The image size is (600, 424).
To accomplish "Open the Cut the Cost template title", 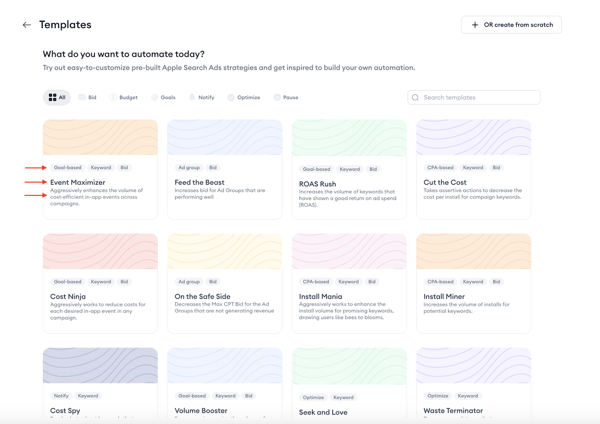I will tap(445, 183).
